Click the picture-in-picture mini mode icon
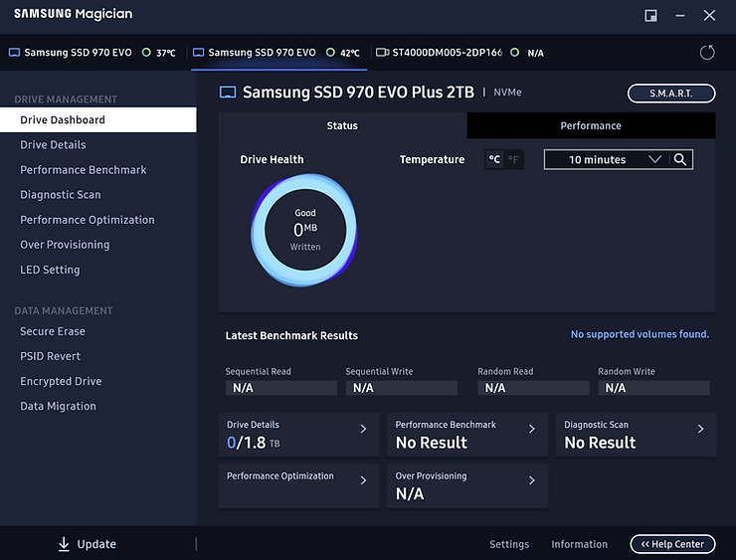Image resolution: width=736 pixels, height=560 pixels. point(650,15)
